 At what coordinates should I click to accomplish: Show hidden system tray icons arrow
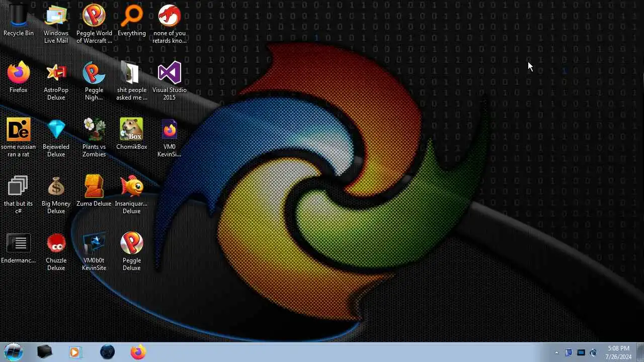click(556, 352)
